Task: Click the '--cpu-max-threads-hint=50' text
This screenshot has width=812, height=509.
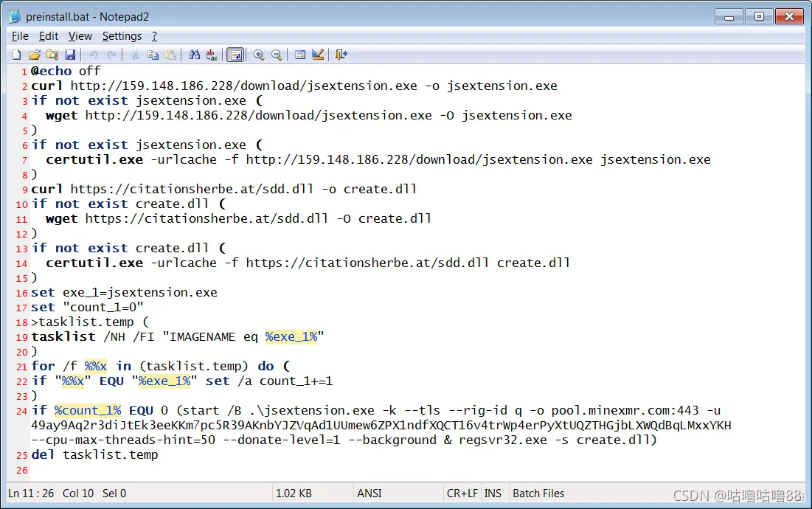Action: [x=123, y=440]
